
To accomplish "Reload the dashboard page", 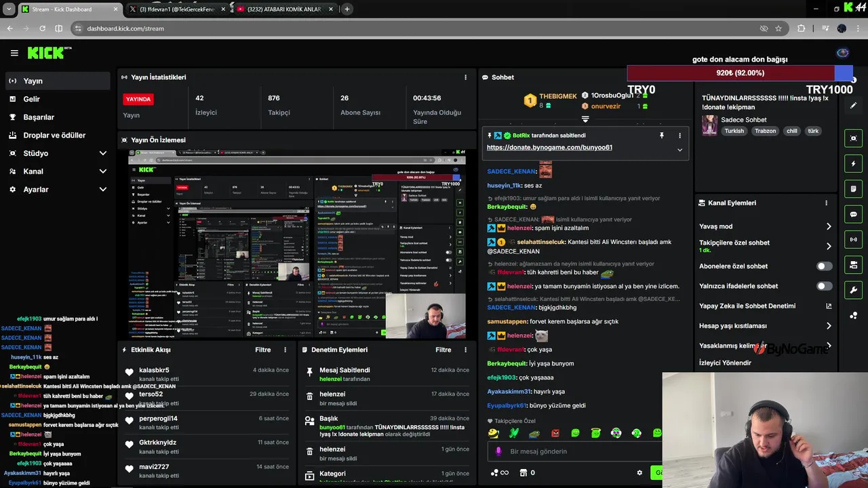I will (42, 28).
